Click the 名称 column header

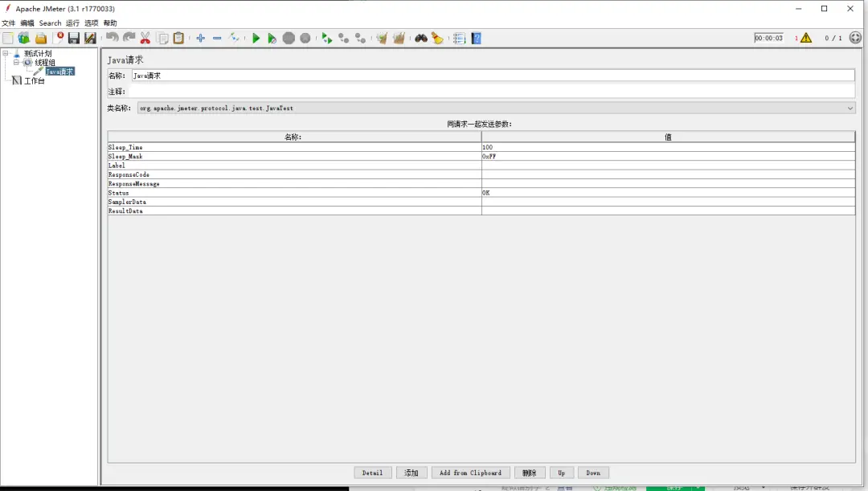coord(294,137)
